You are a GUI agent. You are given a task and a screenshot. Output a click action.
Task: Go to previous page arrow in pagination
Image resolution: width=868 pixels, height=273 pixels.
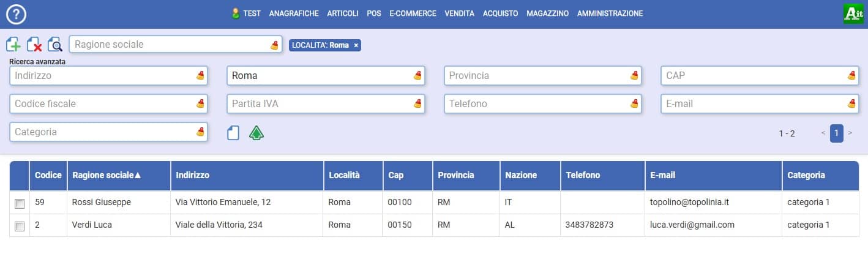tap(823, 133)
